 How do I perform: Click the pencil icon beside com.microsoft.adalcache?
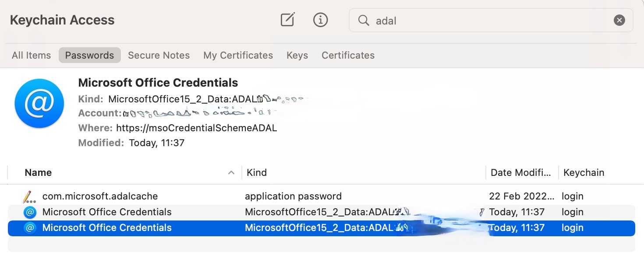[29, 196]
